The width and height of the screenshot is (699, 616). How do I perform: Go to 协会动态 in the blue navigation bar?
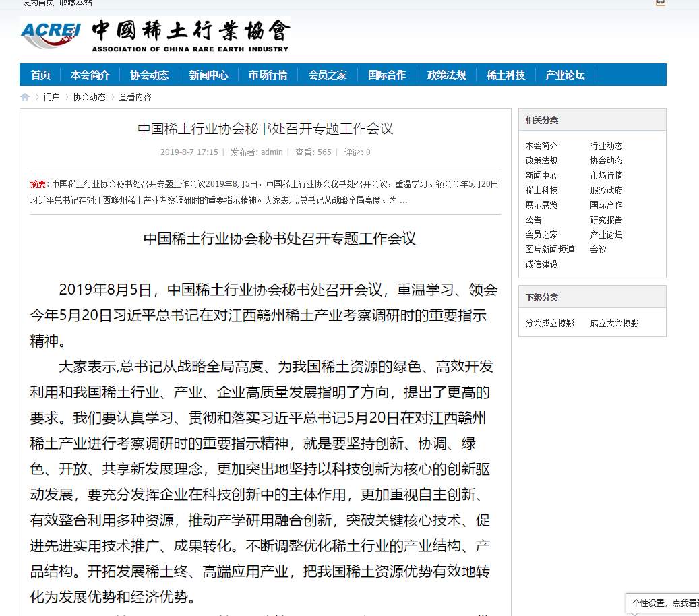pos(150,75)
